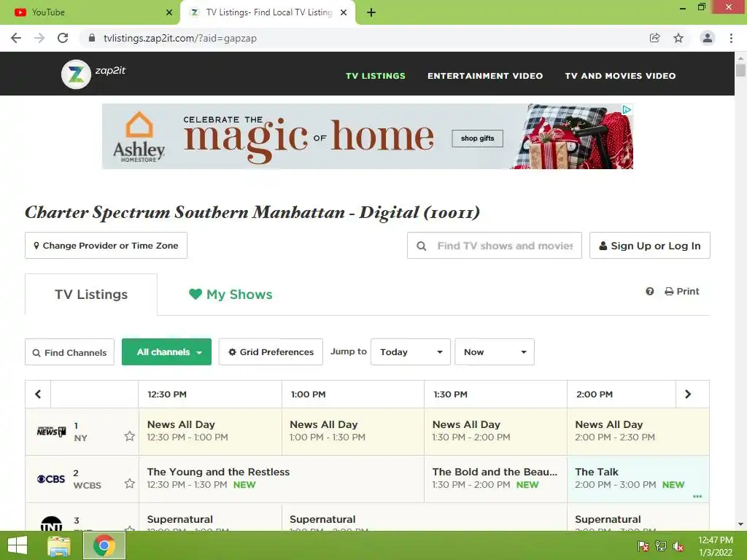Select the TV Listings page tab
Image resolution: width=747 pixels, height=560 pixels.
coord(91,295)
